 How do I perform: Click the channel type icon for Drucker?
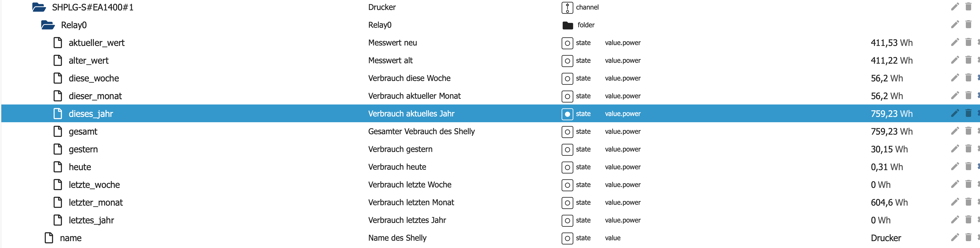pyautogui.click(x=567, y=8)
